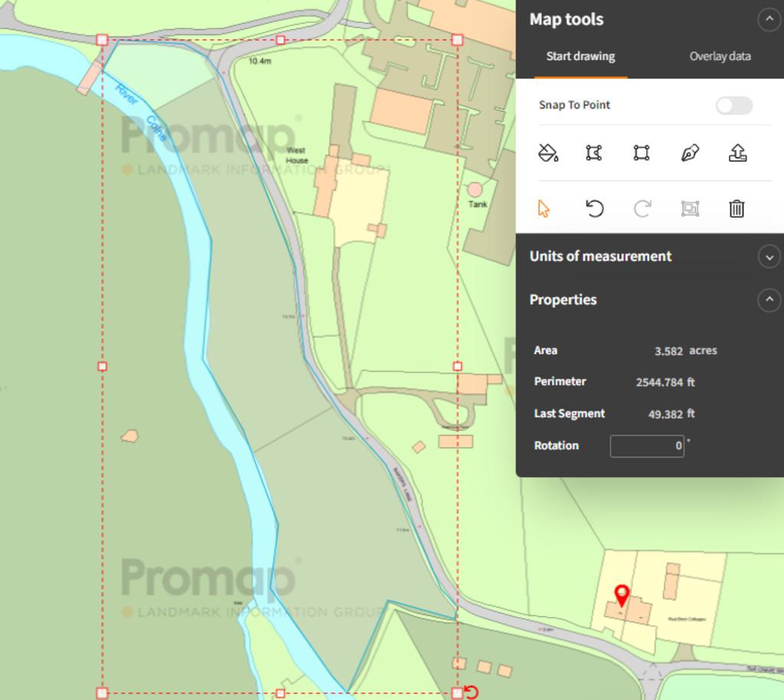Image resolution: width=784 pixels, height=700 pixels.
Task: Click the group shapes icon
Action: [690, 208]
